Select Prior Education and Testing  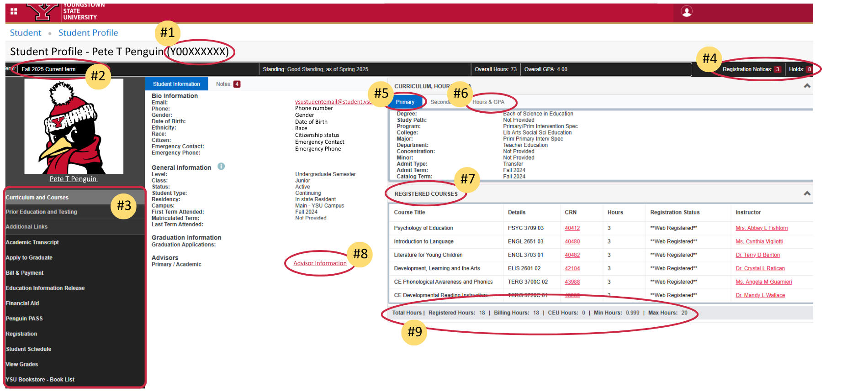point(42,212)
